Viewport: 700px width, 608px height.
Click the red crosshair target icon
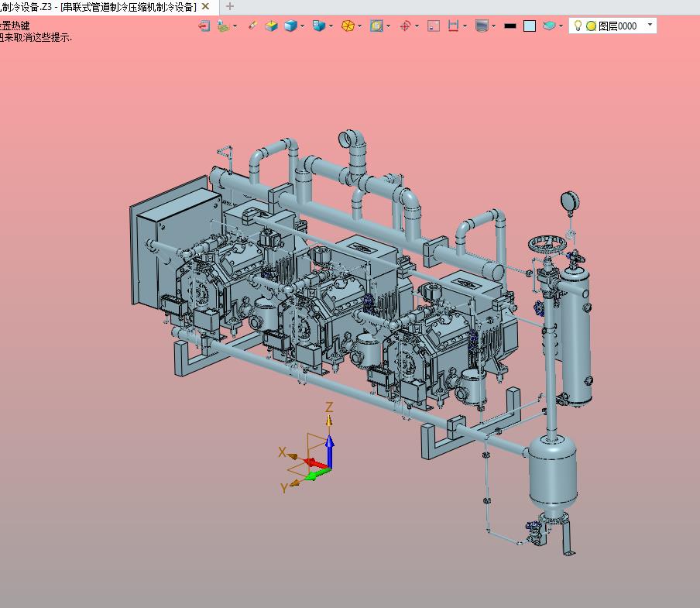click(x=405, y=26)
